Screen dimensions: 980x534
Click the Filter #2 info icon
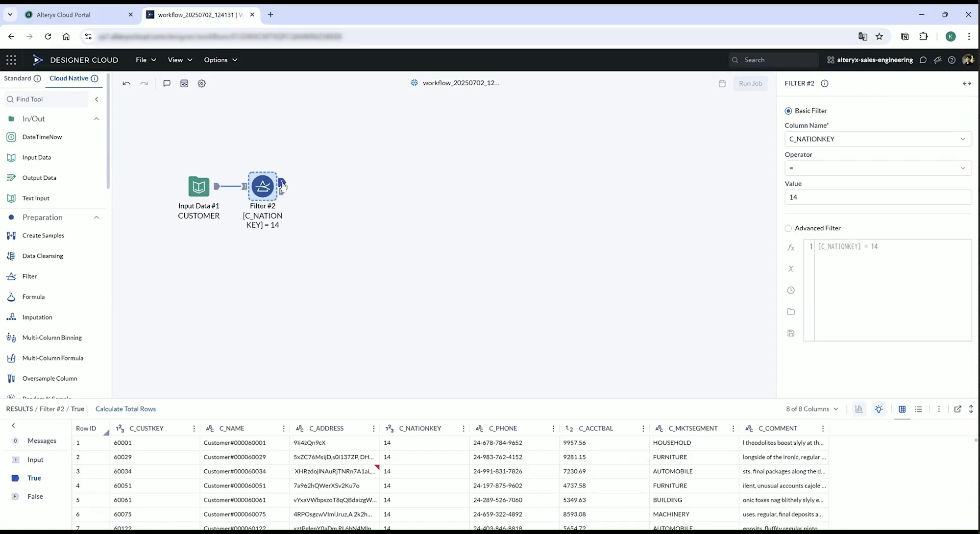pos(825,83)
